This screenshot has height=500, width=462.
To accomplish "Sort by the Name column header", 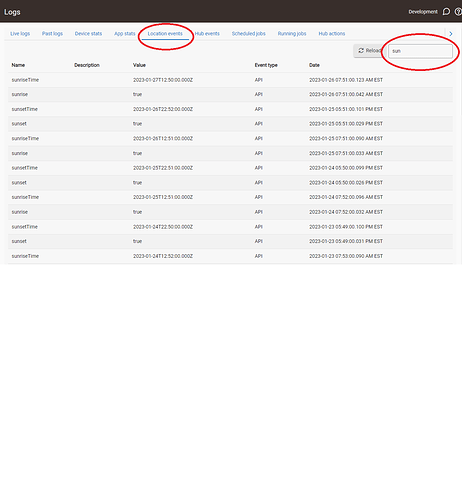I will tap(18, 65).
